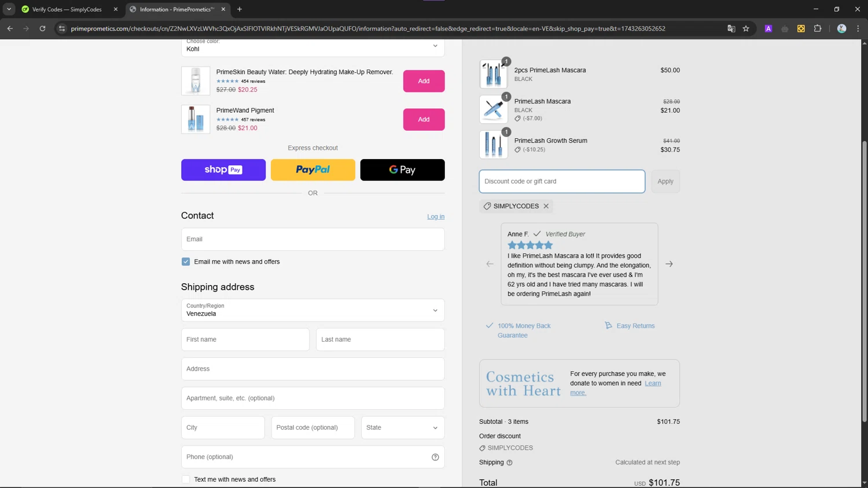Focus the First name field

tap(245, 339)
